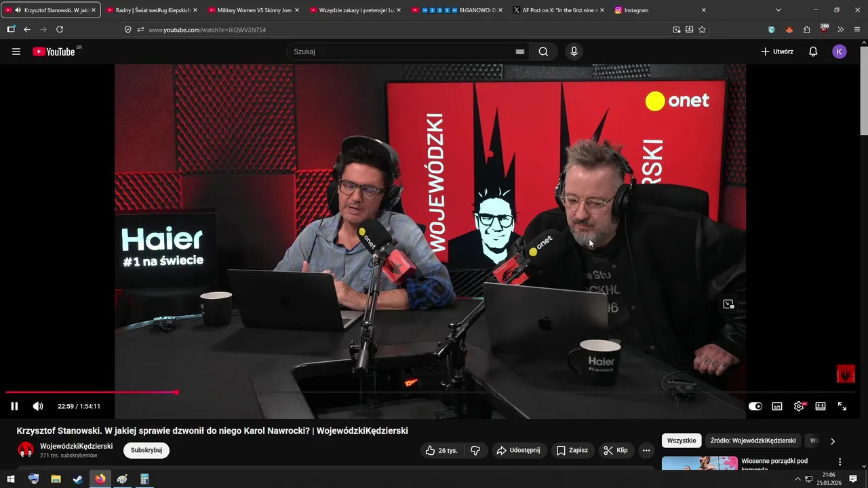Switch to Wszędzie zakazy i pretensje tab
The height and width of the screenshot is (488, 868).
[356, 10]
